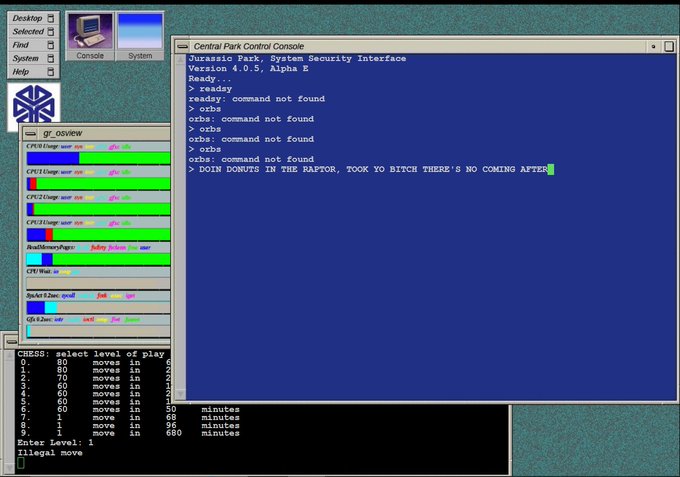
Task: Open gr_osview window menu button
Action: 30,133
